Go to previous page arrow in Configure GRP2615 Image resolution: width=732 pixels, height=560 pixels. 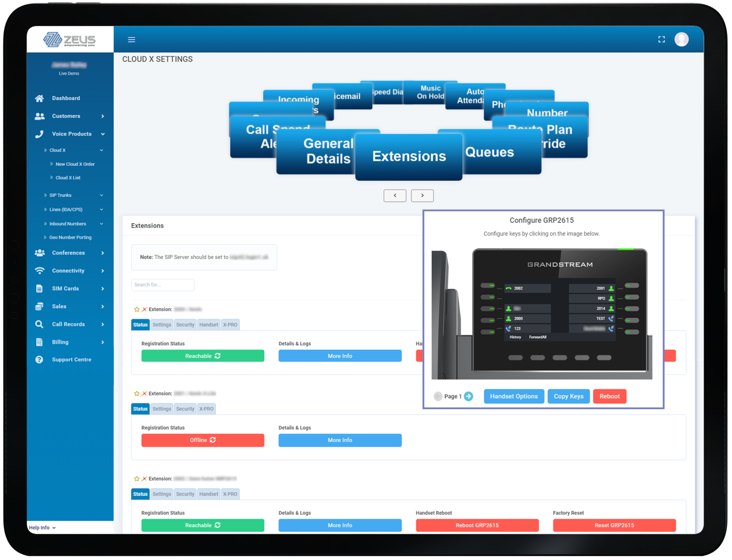[438, 397]
